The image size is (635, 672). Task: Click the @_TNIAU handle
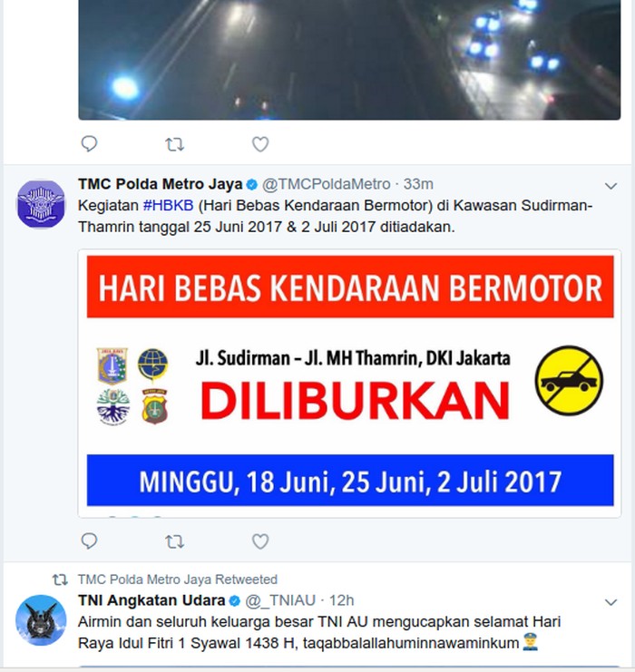click(280, 600)
